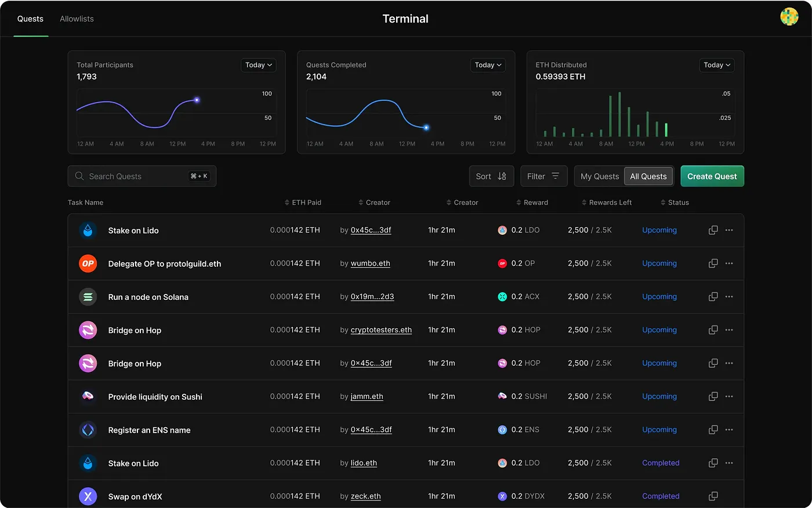
Task: Open the ellipsis menu for Run a node on Solana
Action: [729, 296]
